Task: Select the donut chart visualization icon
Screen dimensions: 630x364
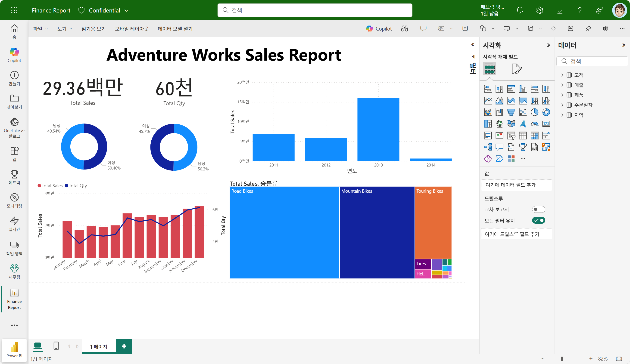Action: (x=546, y=112)
